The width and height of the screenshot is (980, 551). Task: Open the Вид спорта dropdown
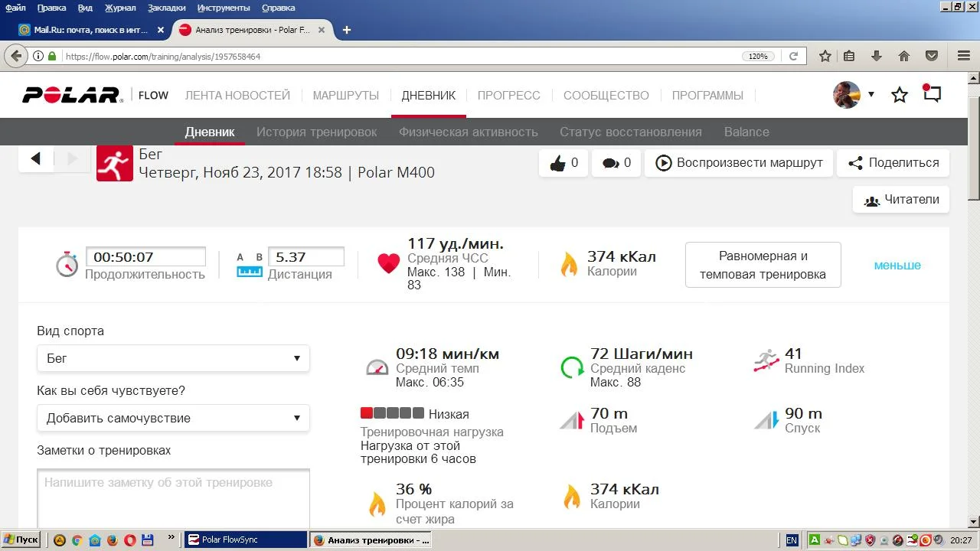click(x=173, y=358)
